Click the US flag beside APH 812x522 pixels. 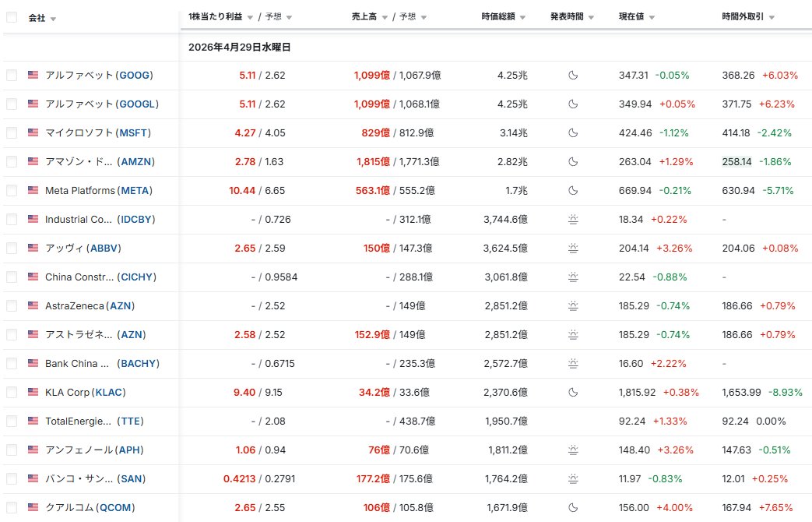click(33, 450)
